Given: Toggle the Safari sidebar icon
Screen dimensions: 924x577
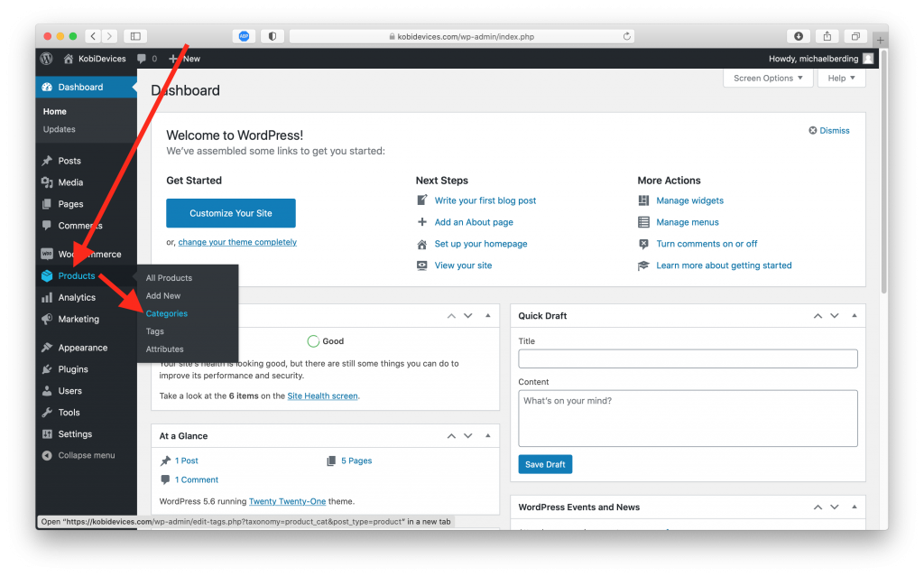Looking at the screenshot, I should tap(135, 36).
